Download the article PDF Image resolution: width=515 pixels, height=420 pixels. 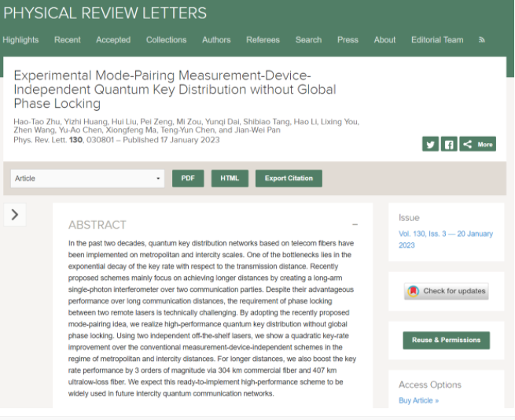coord(188,179)
